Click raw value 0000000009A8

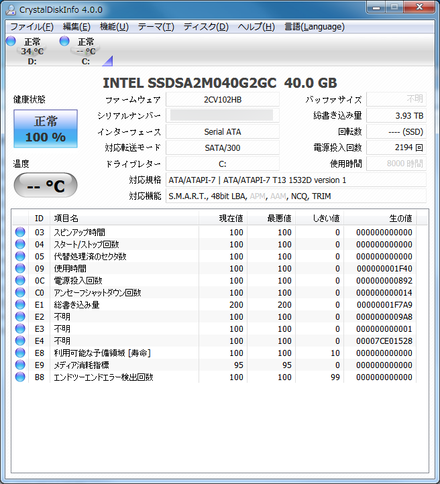click(x=384, y=317)
